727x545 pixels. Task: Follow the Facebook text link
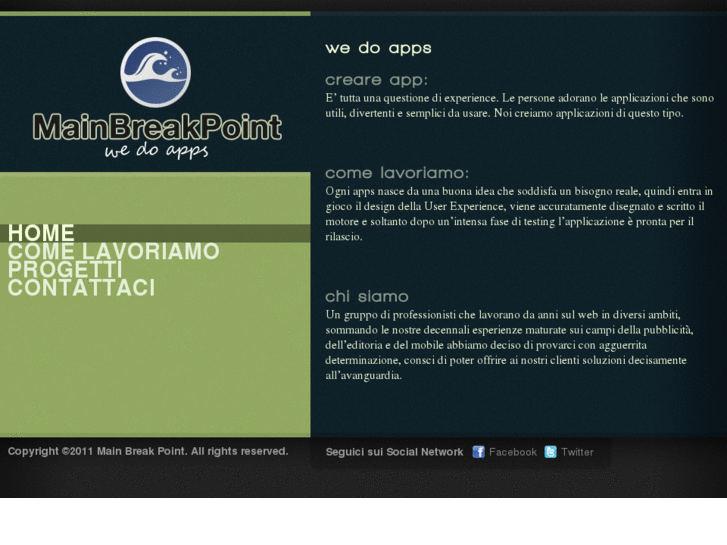coord(513,452)
